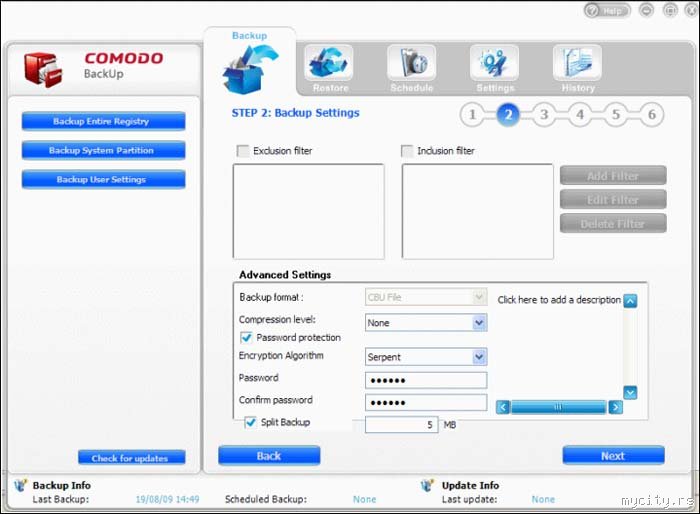Viewport: 700px width, 514px height.
Task: Click the 'STEP 2: Backup Settings' heading
Action: (296, 113)
